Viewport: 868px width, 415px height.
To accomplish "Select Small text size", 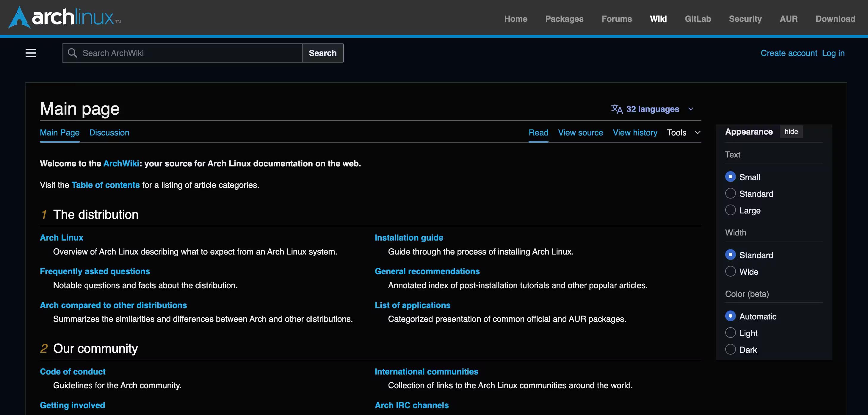I will point(730,177).
